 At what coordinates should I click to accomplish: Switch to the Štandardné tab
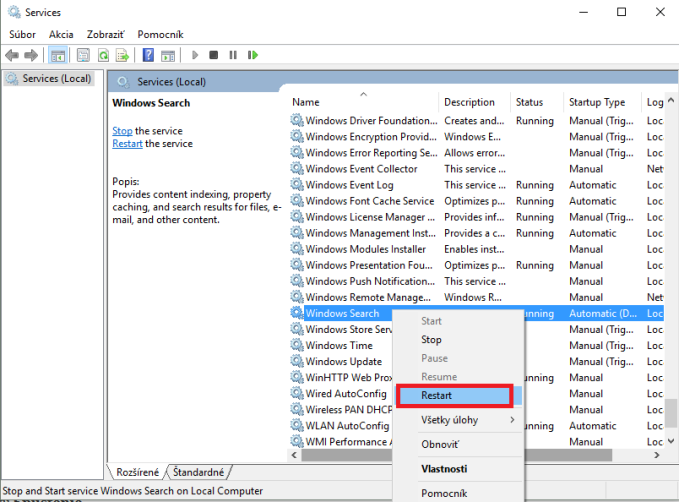click(x=199, y=472)
